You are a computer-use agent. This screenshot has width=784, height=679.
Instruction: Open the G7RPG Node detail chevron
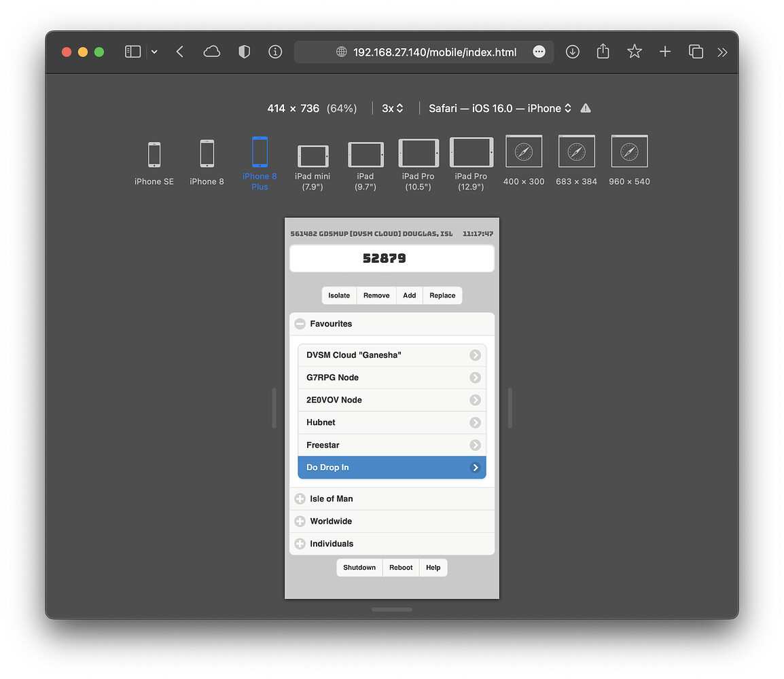click(475, 378)
